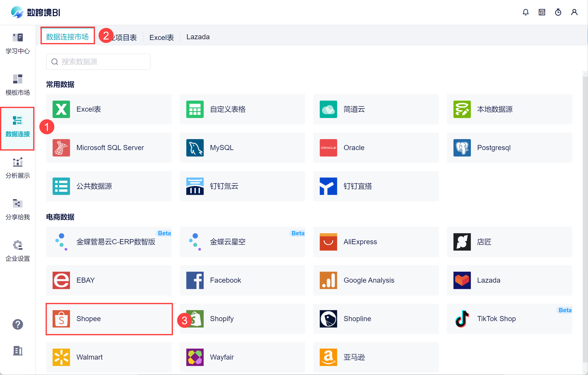Open the user profile icon
Screen dimensions: 588x375
coord(574,12)
